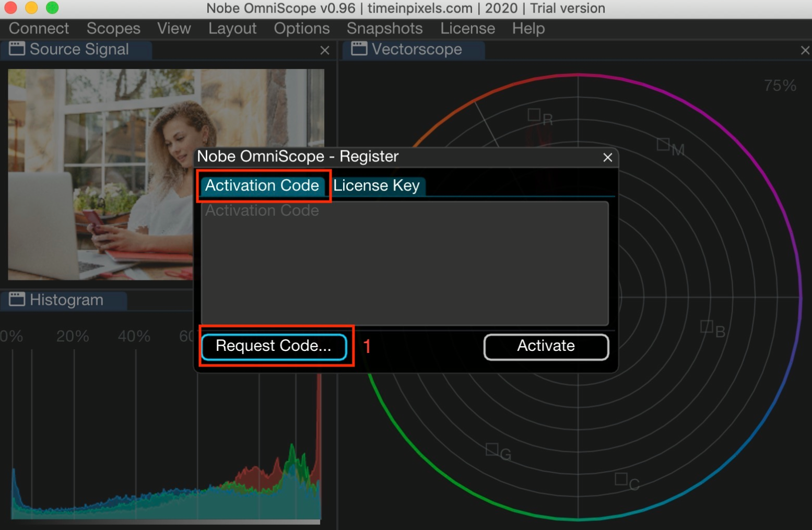Click the macOS red close window button
The width and height of the screenshot is (812, 530).
(10, 8)
